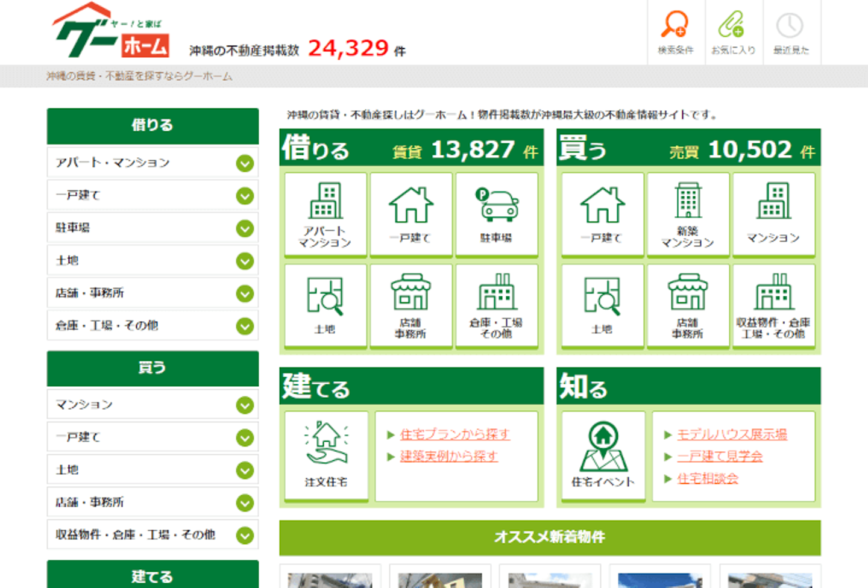868x588 pixels.
Task: Expand 土地 in 買う sidebar
Action: click(153, 469)
